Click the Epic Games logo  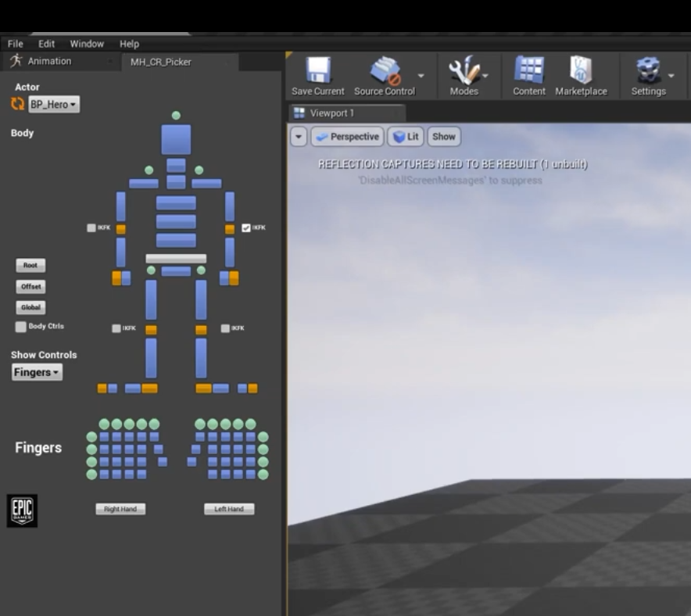[x=22, y=510]
